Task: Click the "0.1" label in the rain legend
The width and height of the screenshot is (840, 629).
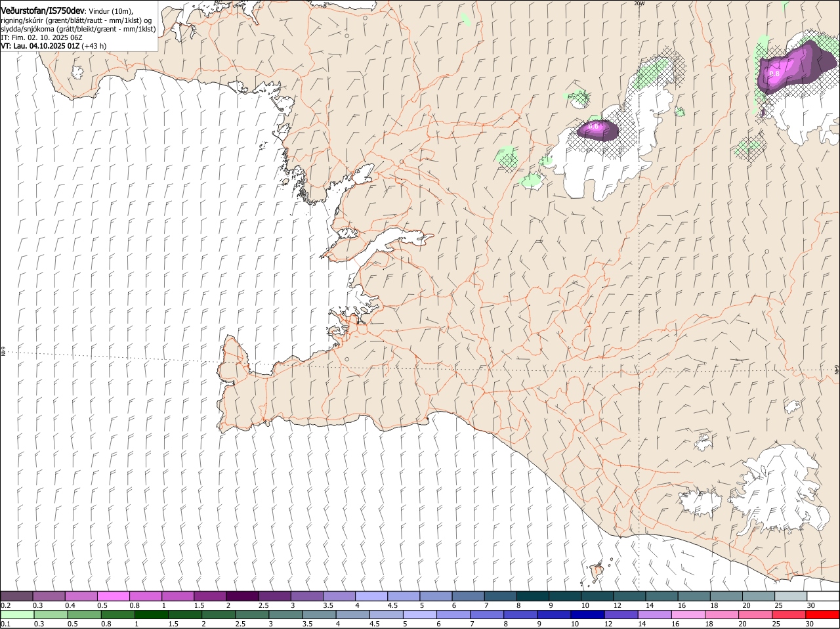Action: click(6, 624)
